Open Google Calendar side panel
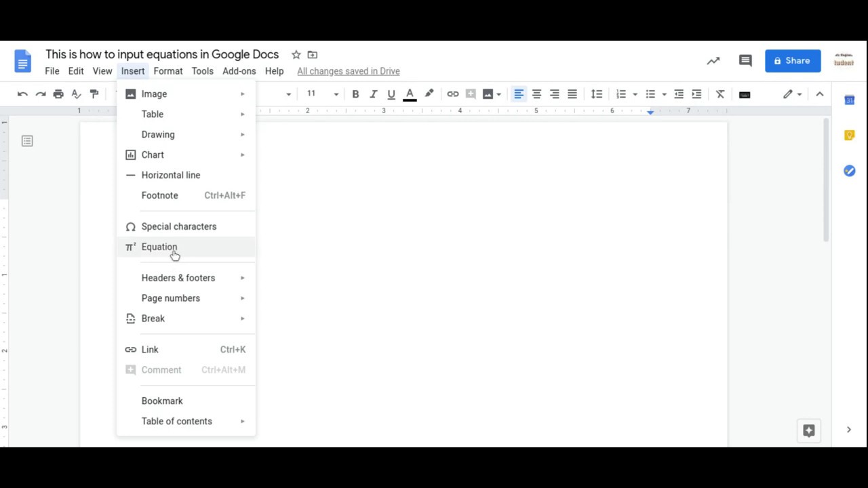868x488 pixels. click(850, 100)
